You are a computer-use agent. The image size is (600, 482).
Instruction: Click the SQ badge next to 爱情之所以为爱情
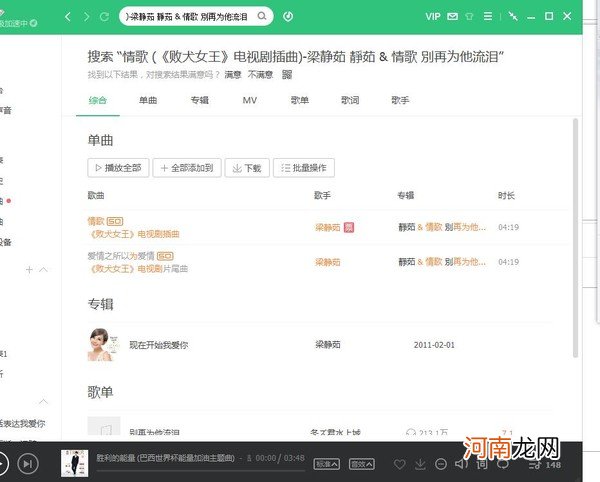click(165, 256)
